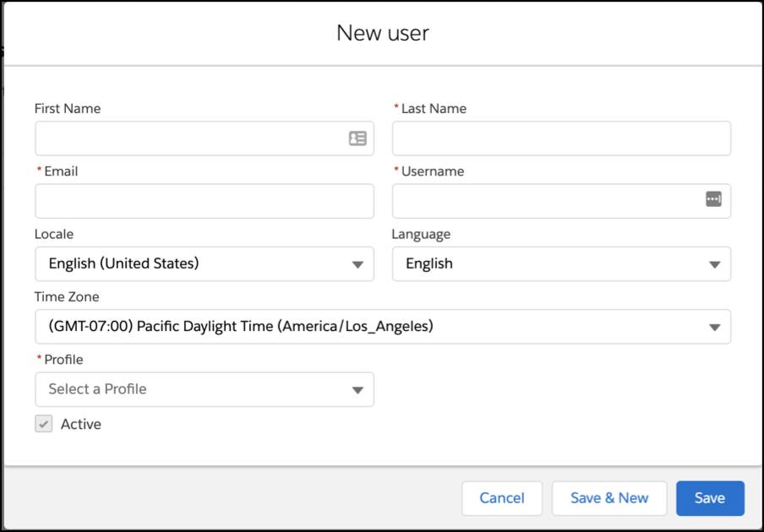Click the arrow on the Language dropdown

[714, 264]
